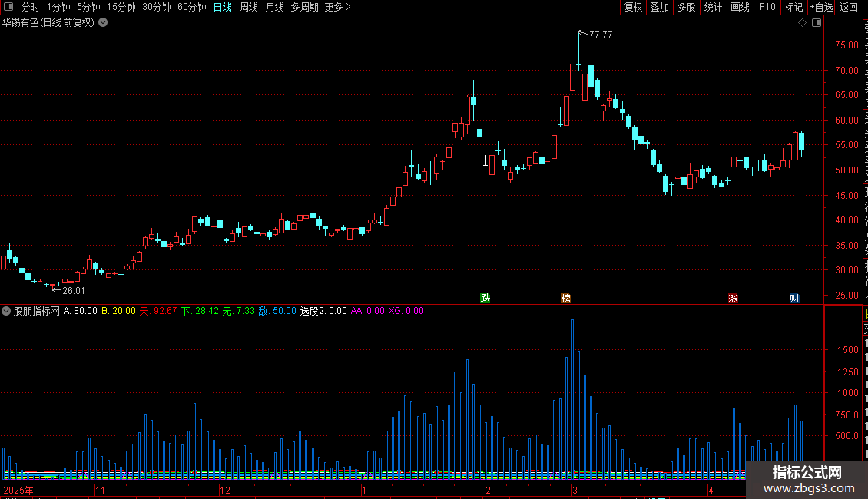Click indicator value 天: 92.67
Image resolution: width=868 pixels, height=499 pixels.
[x=157, y=311]
